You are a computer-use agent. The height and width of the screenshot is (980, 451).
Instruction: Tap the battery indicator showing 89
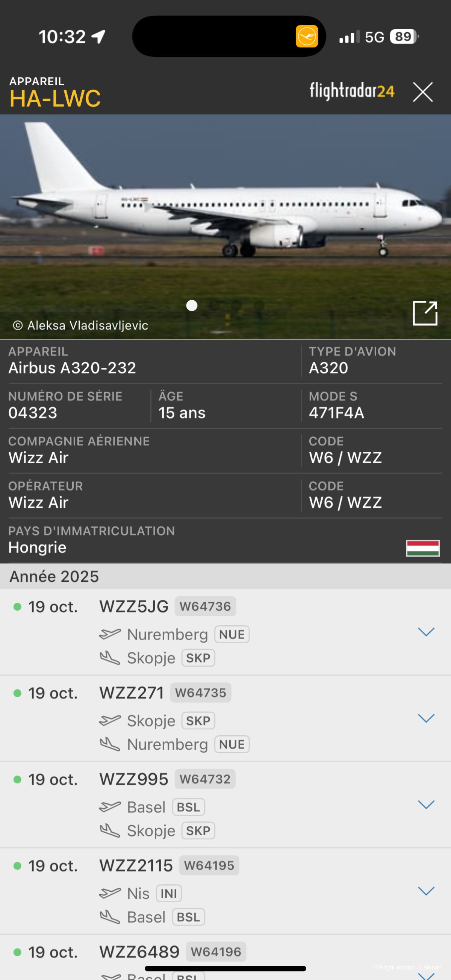point(404,37)
